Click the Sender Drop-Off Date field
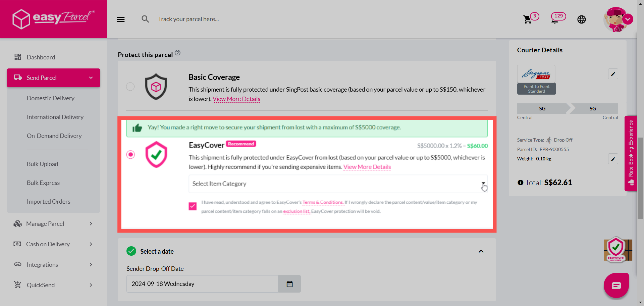Image resolution: width=644 pixels, height=306 pixels. tap(202, 284)
